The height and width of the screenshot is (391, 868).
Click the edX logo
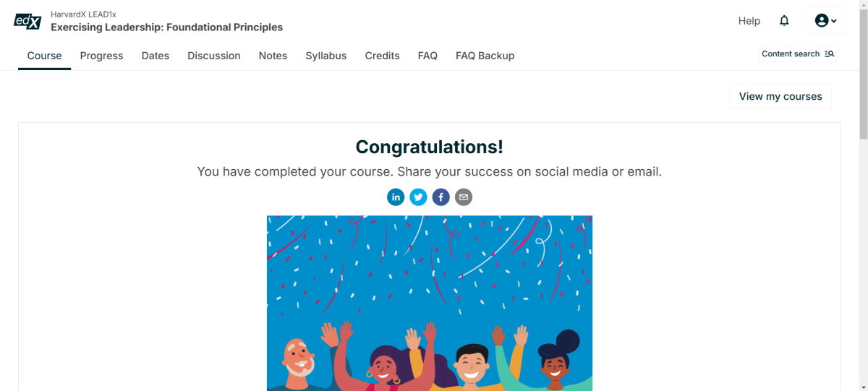tap(28, 21)
